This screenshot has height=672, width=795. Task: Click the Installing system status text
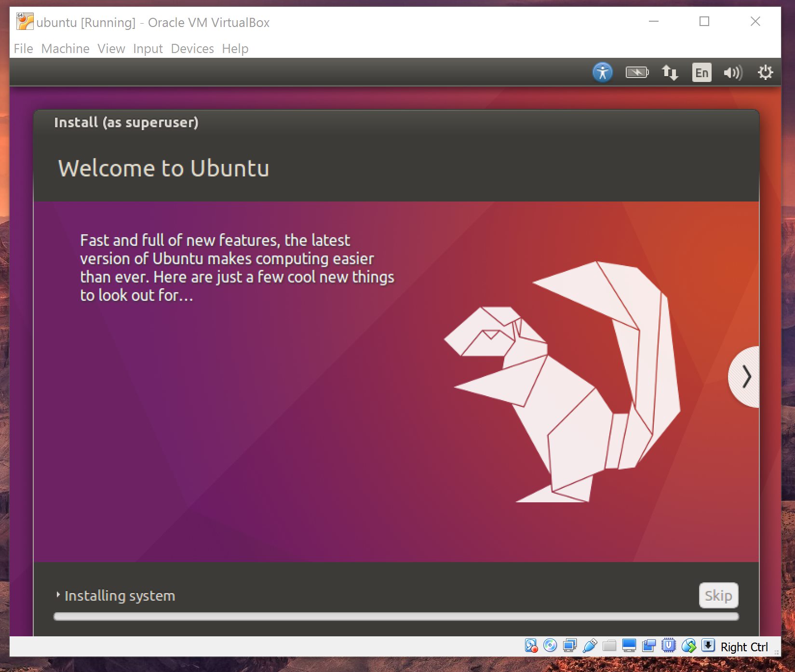coord(120,596)
